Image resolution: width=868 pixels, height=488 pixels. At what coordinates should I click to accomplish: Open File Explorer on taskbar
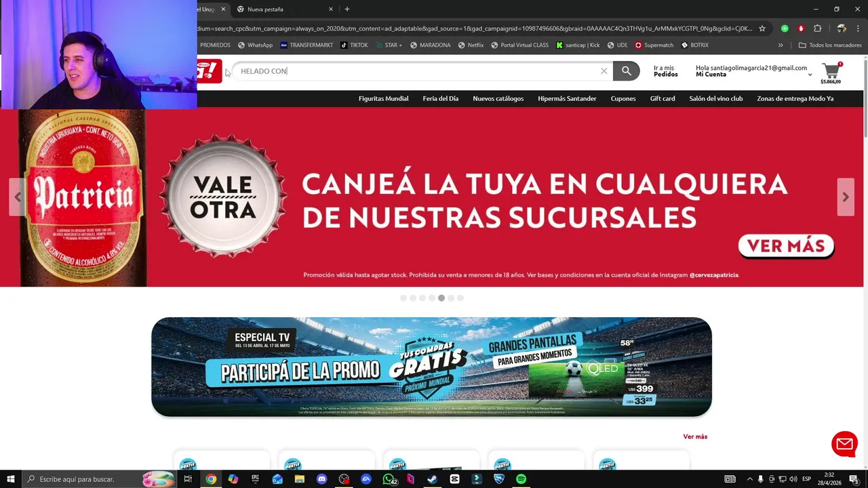300,479
